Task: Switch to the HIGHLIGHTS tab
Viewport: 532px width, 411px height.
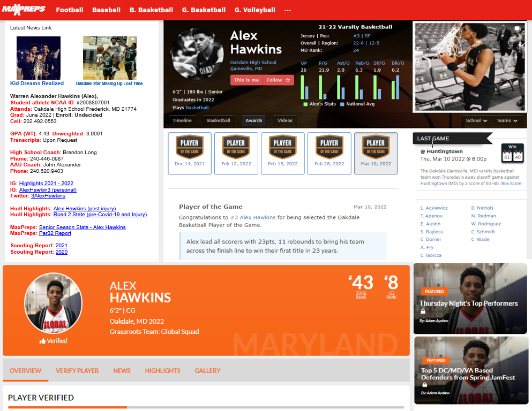Action: click(162, 371)
